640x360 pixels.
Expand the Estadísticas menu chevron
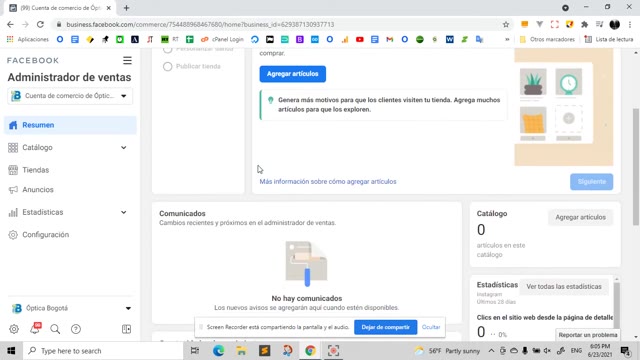tap(124, 212)
